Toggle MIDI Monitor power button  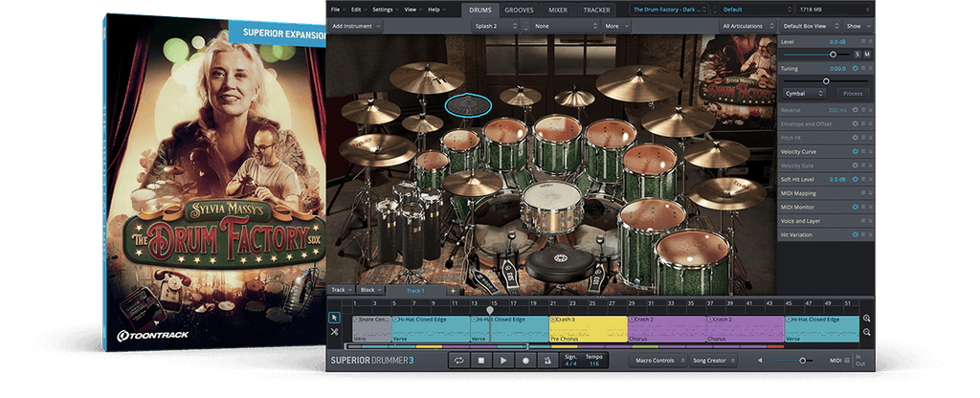pos(855,207)
